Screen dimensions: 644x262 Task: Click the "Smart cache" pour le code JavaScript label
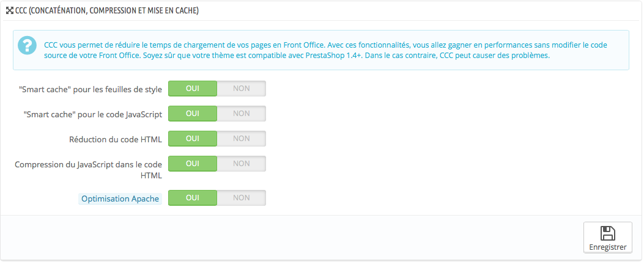tap(93, 115)
